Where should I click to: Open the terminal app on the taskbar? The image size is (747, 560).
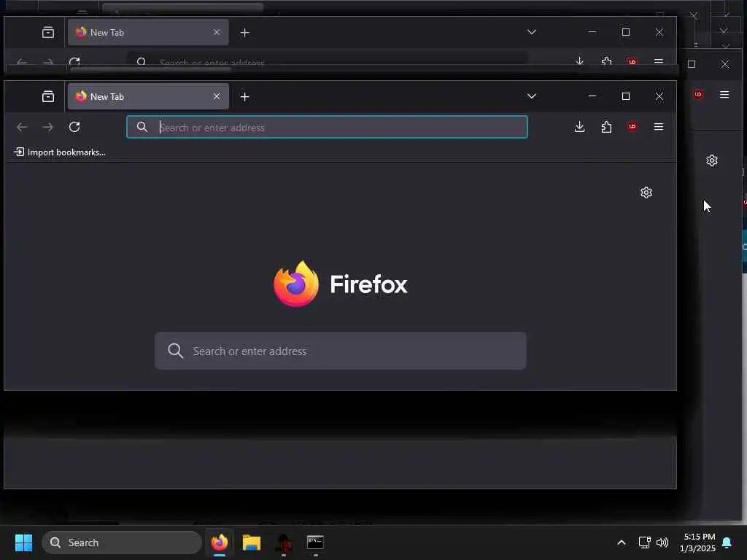point(315,542)
